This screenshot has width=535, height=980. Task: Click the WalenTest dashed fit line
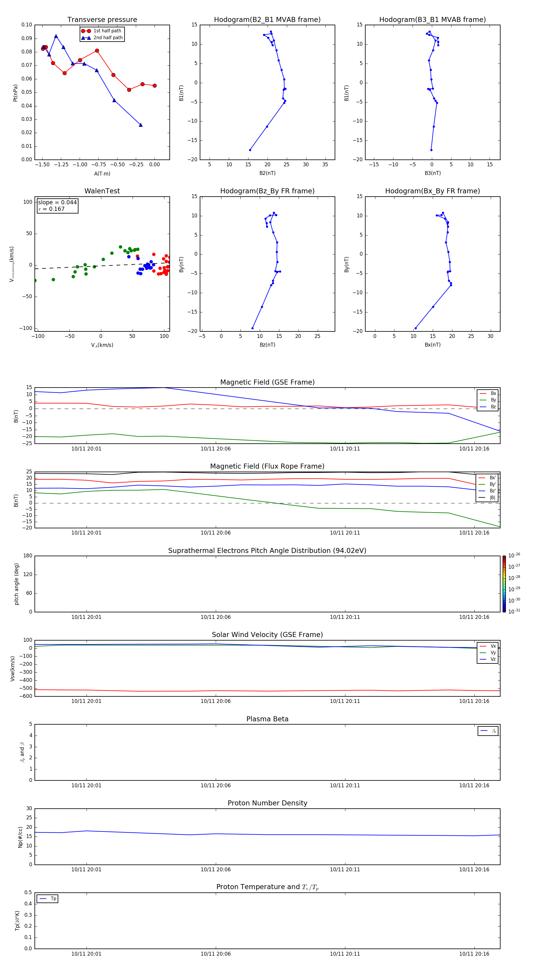tap(102, 265)
